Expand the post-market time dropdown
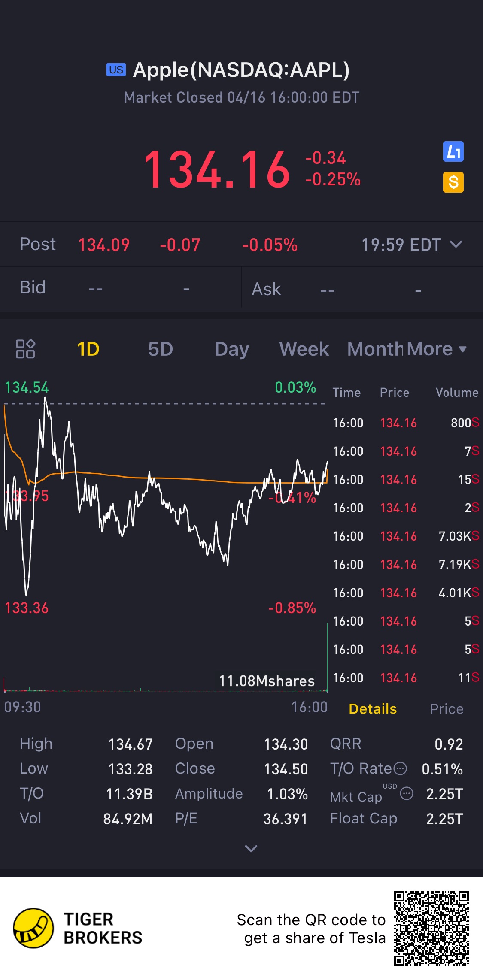Viewport: 483px width, 980px height. [456, 245]
